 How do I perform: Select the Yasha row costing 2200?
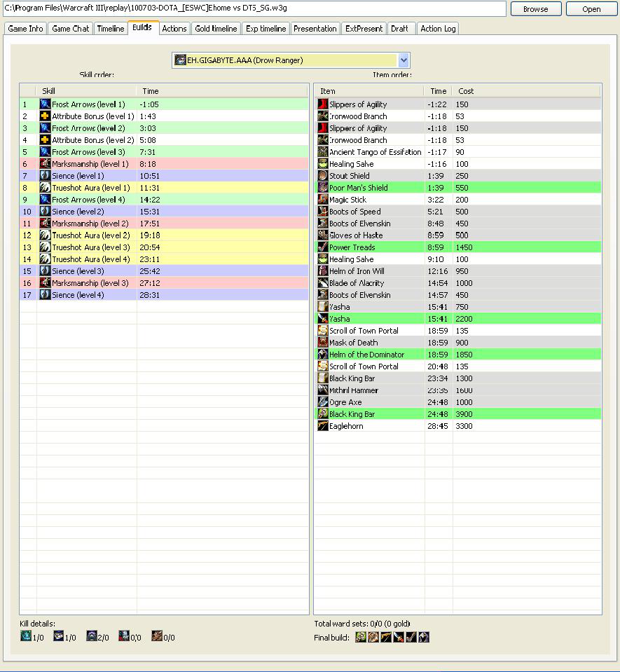pyautogui.click(x=458, y=319)
